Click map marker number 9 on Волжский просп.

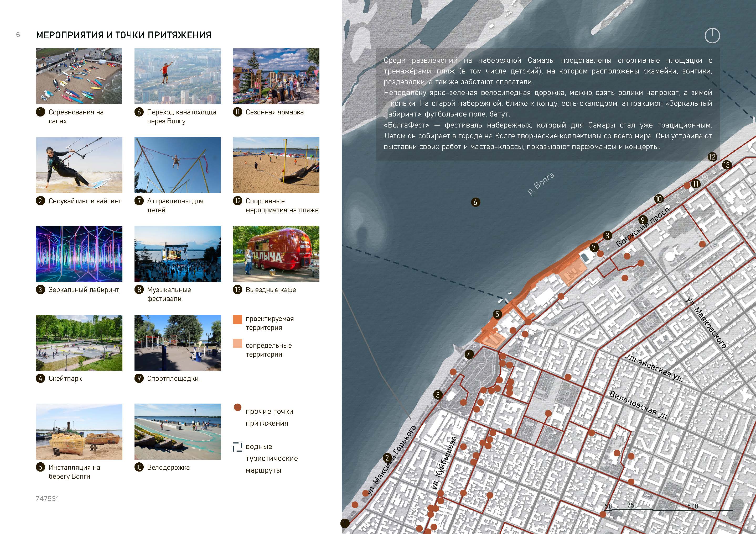click(x=643, y=220)
